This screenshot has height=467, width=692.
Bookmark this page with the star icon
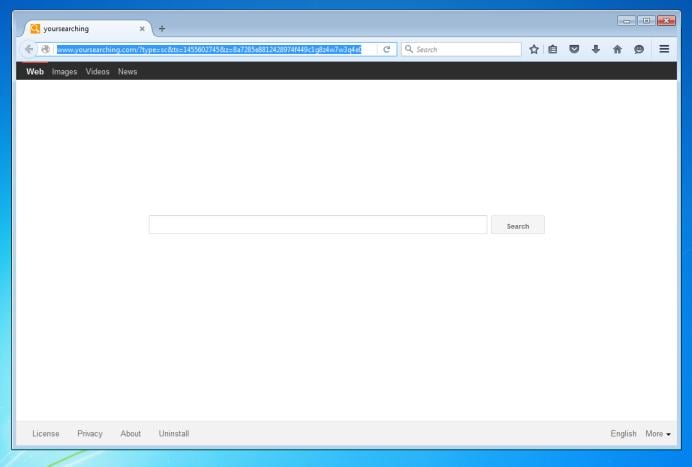point(534,49)
